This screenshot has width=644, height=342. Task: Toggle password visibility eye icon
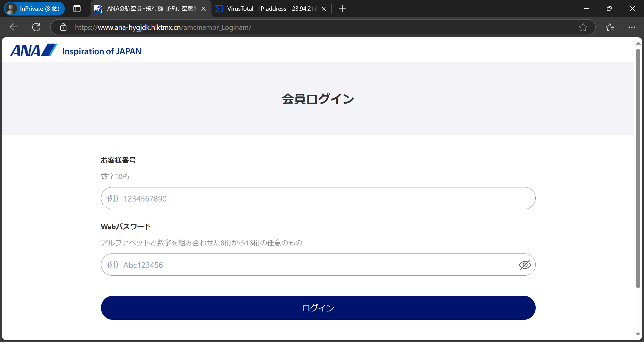click(x=525, y=265)
